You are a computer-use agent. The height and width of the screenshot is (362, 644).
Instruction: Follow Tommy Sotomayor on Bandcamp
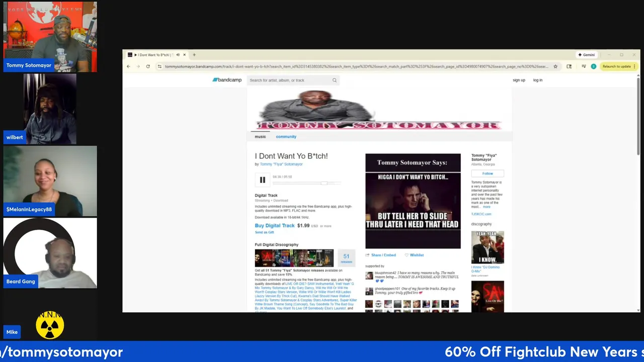(x=488, y=173)
